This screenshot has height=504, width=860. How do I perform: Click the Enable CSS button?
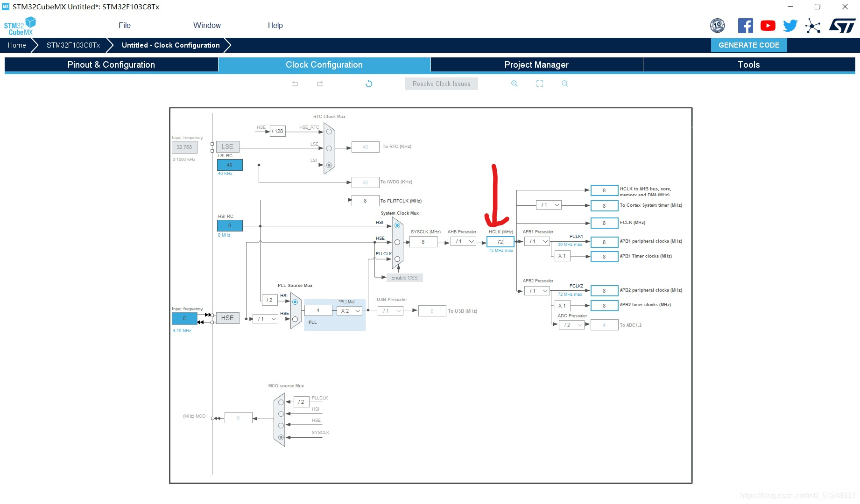(x=404, y=278)
